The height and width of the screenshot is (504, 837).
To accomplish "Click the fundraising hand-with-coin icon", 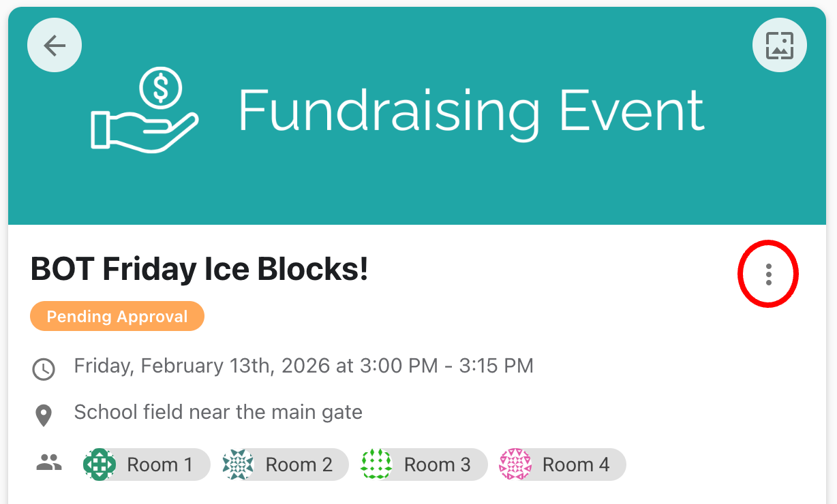I will pyautogui.click(x=144, y=111).
